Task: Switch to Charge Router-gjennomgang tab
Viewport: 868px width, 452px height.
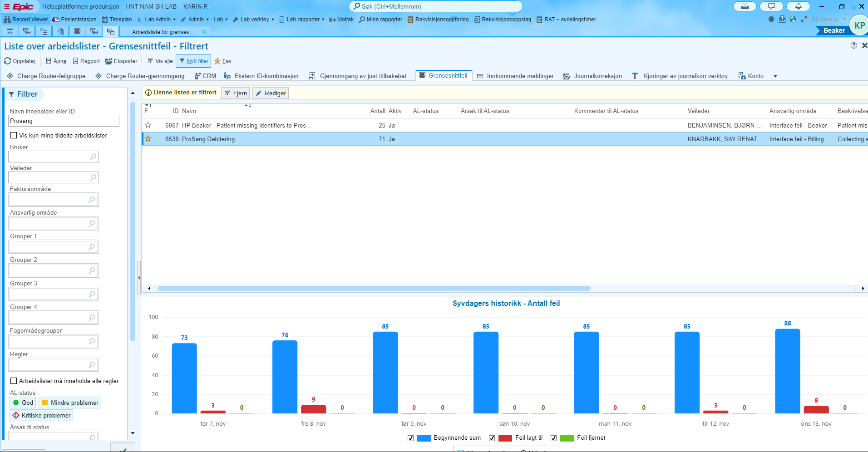Action: click(x=140, y=76)
